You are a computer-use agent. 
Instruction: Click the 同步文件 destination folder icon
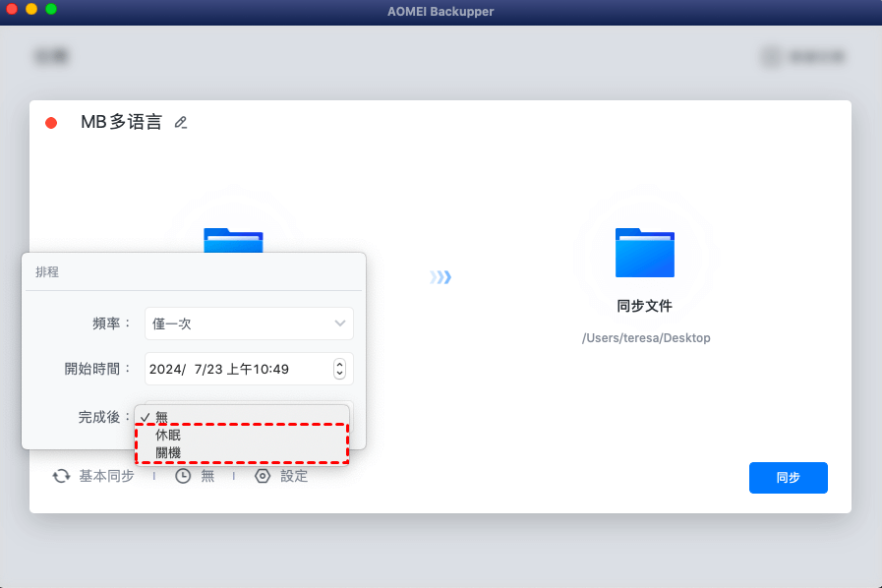tap(645, 253)
